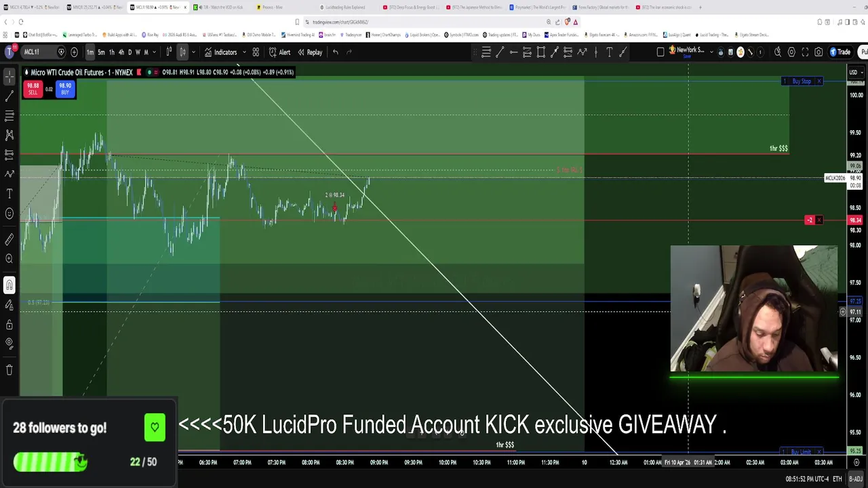Select Text tool in favorites toolbar
The width and height of the screenshot is (868, 488).
[x=609, y=52]
